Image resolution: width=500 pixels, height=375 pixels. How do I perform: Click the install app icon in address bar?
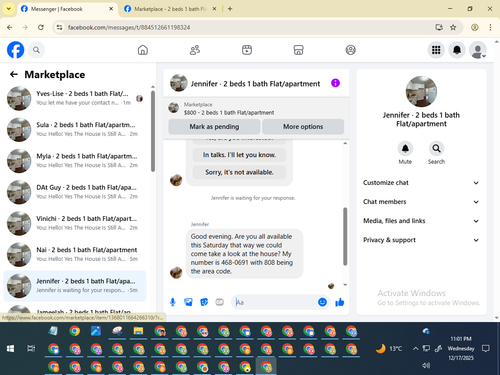click(439, 27)
